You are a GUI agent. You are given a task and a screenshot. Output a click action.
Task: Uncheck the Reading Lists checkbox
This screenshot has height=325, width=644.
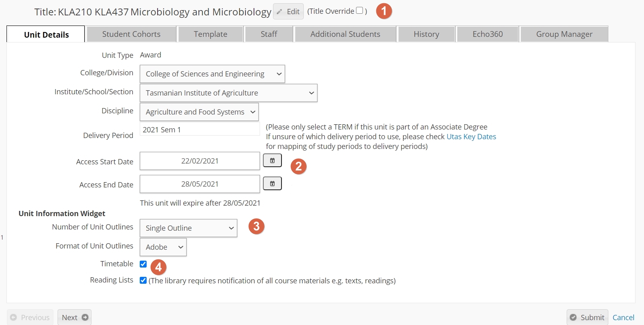[143, 280]
